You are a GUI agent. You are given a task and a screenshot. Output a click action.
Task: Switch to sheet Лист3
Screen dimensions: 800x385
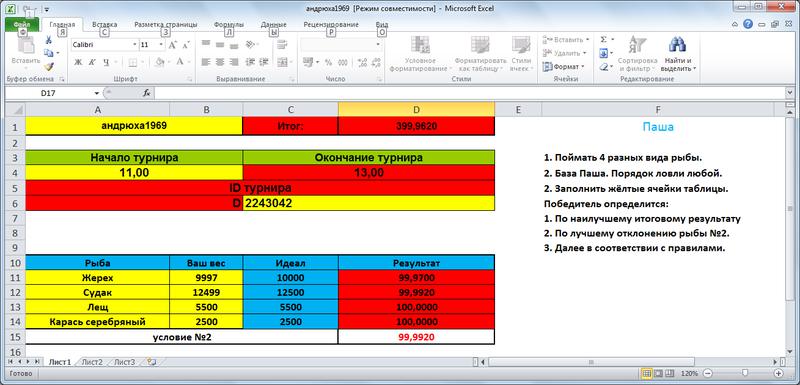[x=124, y=362]
